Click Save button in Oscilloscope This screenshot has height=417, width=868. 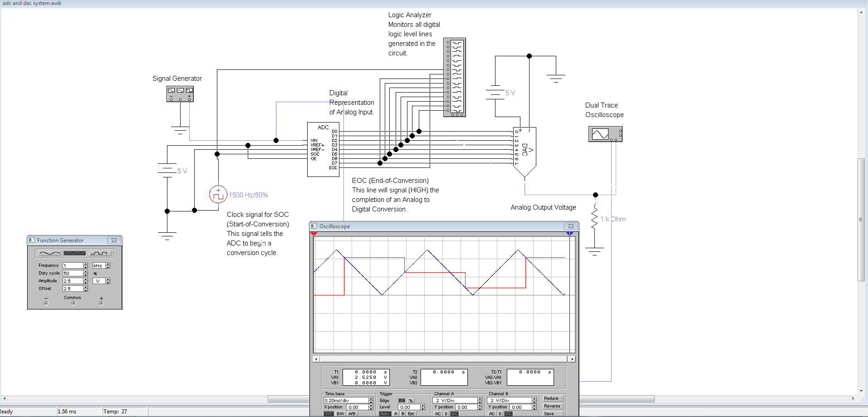(x=553, y=414)
